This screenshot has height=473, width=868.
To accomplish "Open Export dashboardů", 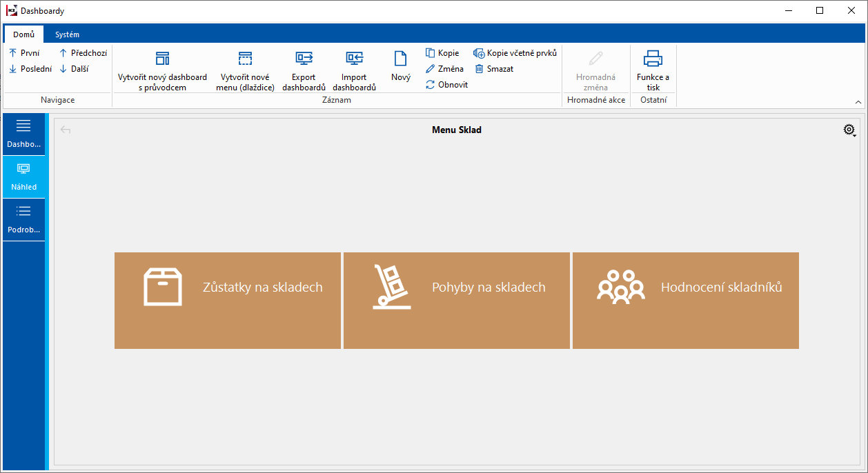I will [x=304, y=70].
